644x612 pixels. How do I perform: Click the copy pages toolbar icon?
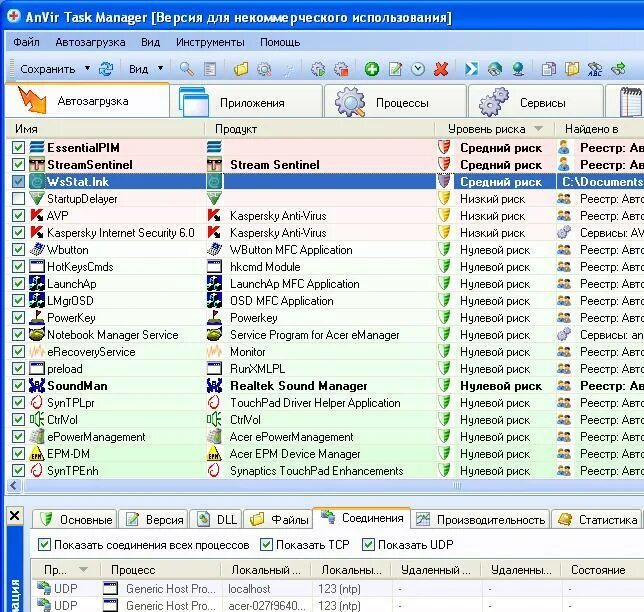pyautogui.click(x=548, y=69)
